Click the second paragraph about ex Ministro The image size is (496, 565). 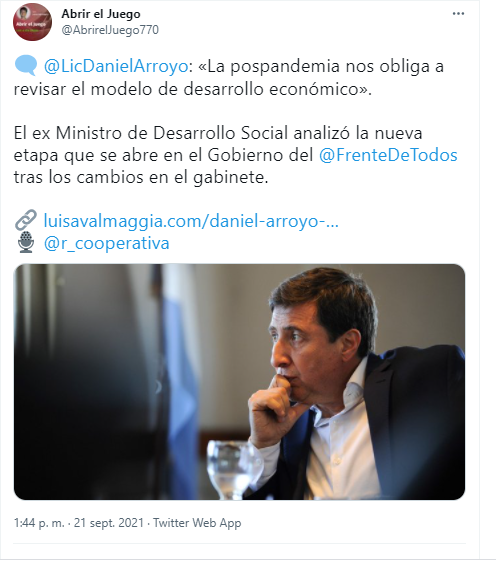[236, 155]
